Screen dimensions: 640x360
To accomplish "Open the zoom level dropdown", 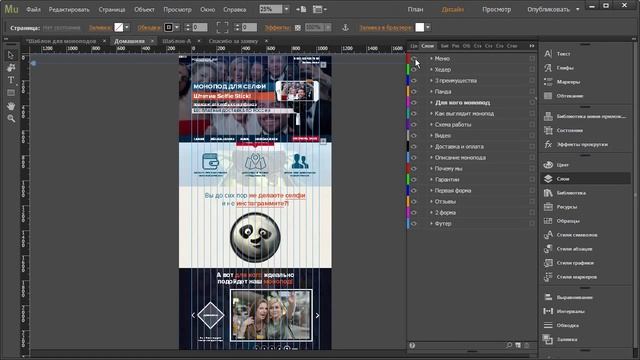I will tap(286, 9).
